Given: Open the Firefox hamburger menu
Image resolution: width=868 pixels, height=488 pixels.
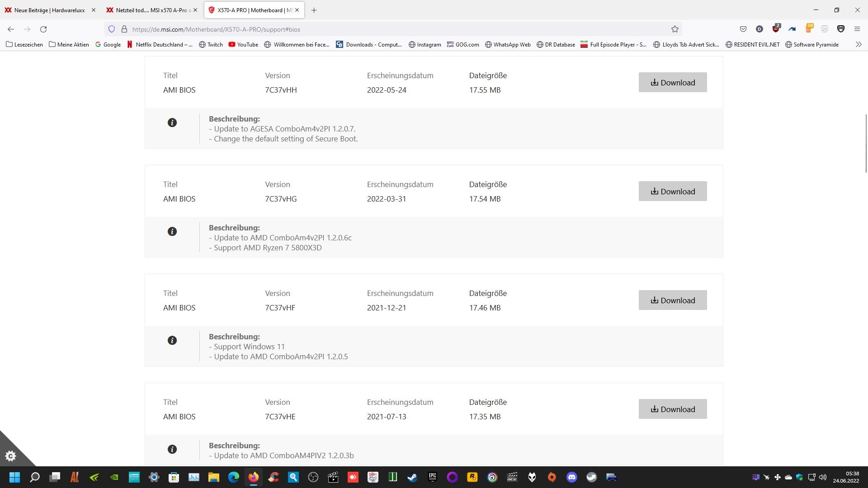Looking at the screenshot, I should pos(857,29).
